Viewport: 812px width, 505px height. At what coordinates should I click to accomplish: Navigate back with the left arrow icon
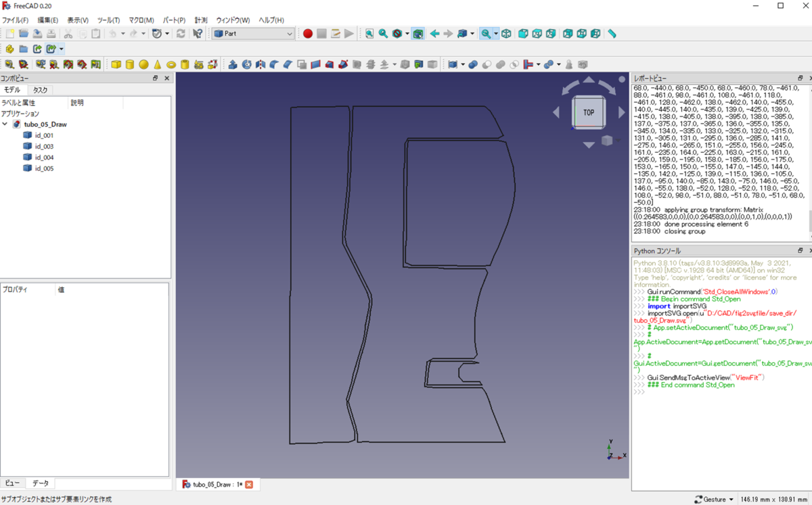click(x=434, y=33)
